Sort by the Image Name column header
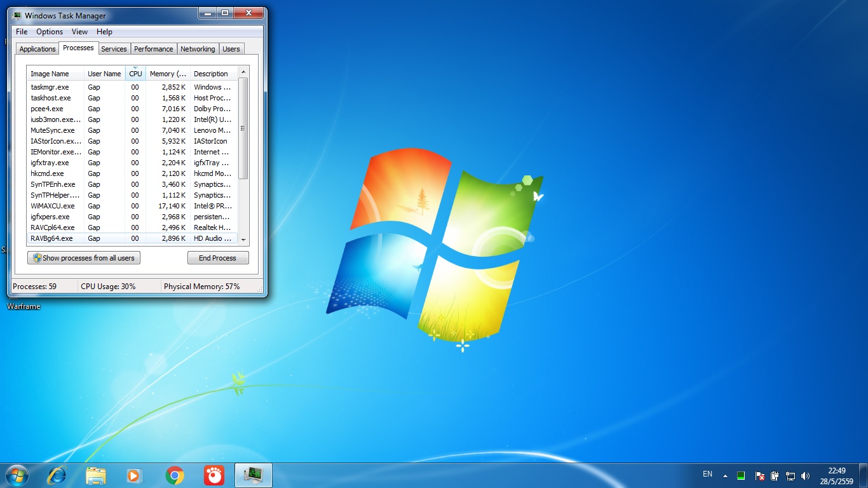Image resolution: width=868 pixels, height=488 pixels. pyautogui.click(x=55, y=74)
